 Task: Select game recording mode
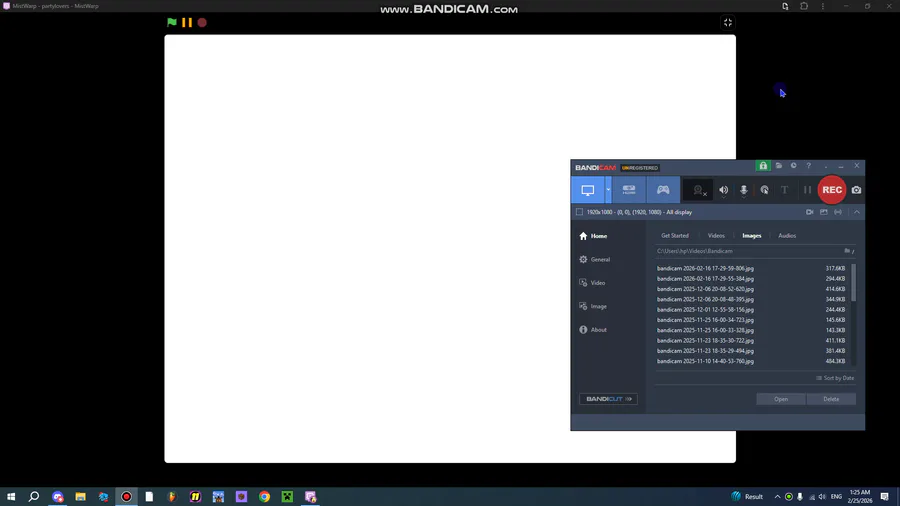(x=663, y=190)
